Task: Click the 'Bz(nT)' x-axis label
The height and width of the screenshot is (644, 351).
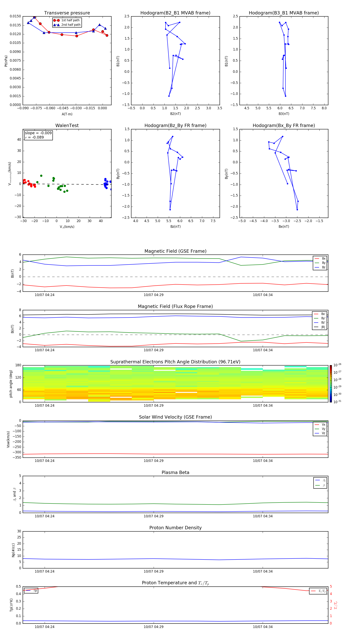Action: [175, 227]
